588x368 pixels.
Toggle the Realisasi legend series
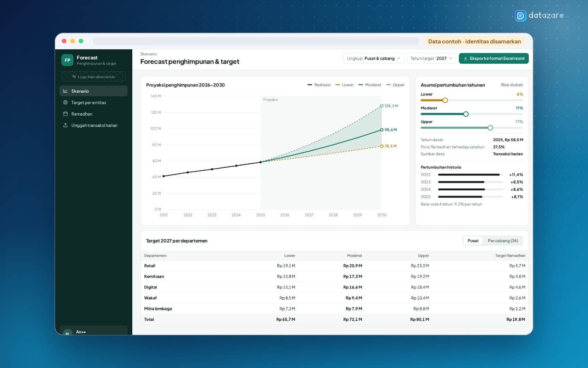point(319,85)
